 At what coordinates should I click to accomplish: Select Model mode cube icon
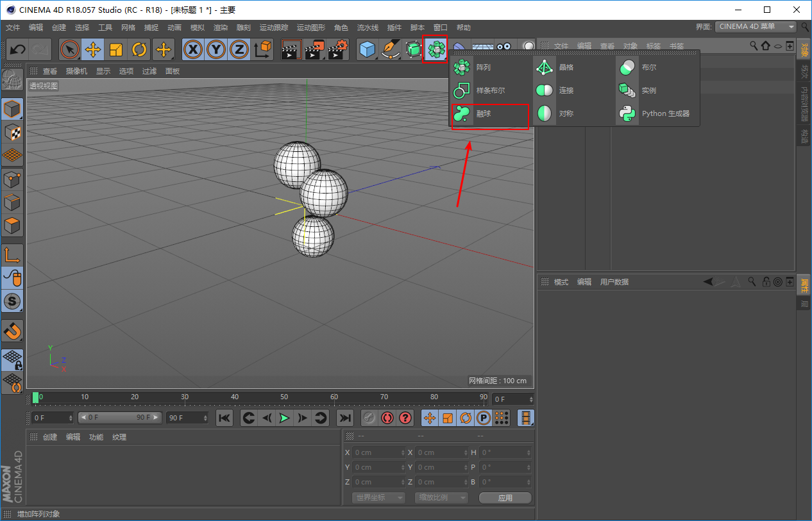(x=12, y=109)
